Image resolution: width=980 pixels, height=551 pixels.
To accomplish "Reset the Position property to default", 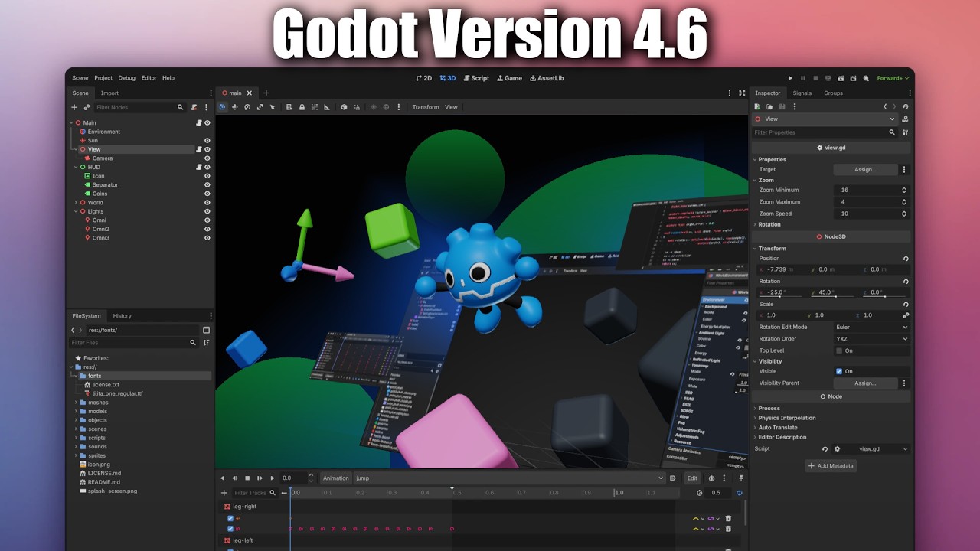I will pyautogui.click(x=906, y=259).
